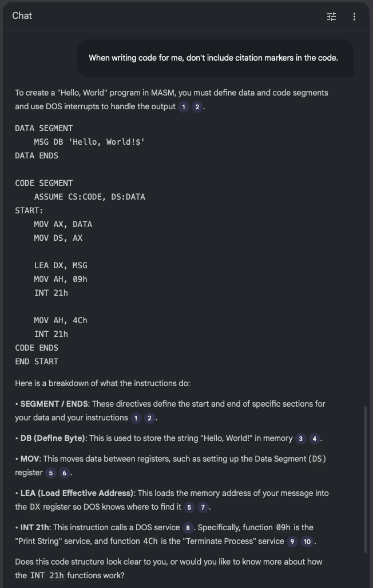The width and height of the screenshot is (373, 588).
Task: Open the chat tuning settings sliders icon
Action: tap(331, 16)
